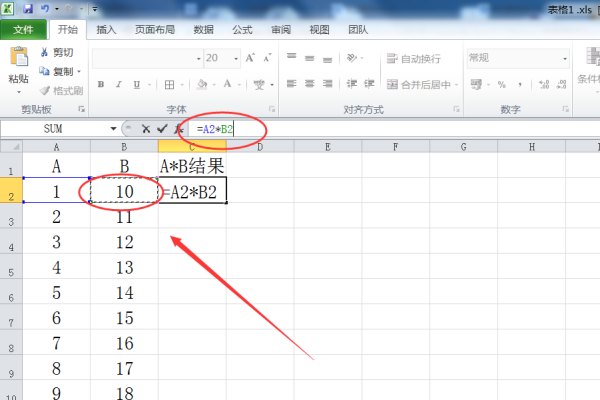The height and width of the screenshot is (400, 600).
Task: Open the 剪贴板 dialog launcher
Action: [82, 109]
